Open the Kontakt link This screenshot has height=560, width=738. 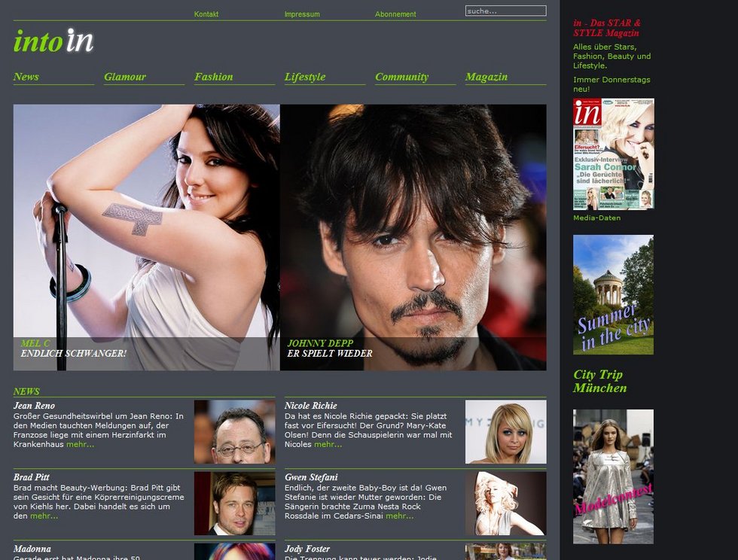[206, 14]
